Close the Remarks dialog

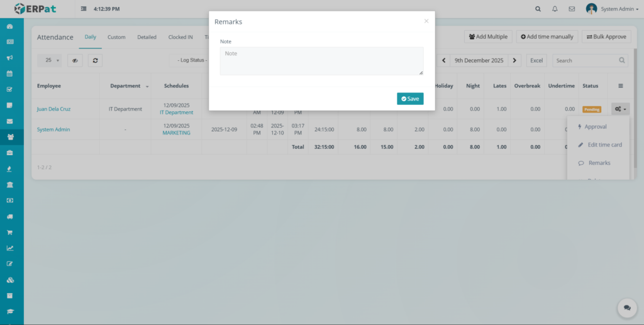(426, 21)
